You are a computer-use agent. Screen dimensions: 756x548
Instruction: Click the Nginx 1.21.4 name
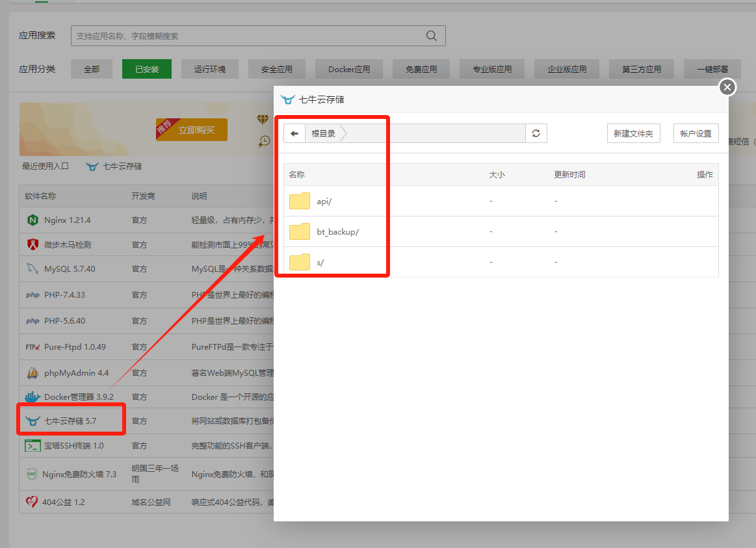coord(68,220)
